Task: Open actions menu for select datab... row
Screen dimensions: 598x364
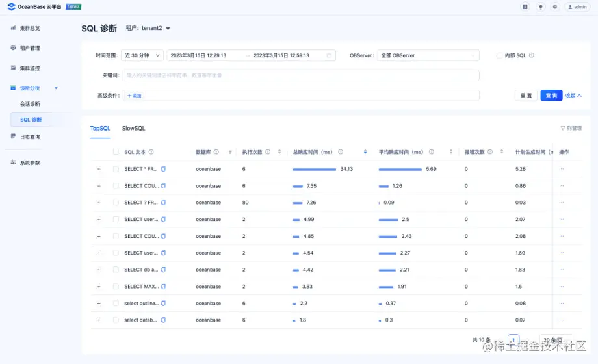Action: [562, 320]
